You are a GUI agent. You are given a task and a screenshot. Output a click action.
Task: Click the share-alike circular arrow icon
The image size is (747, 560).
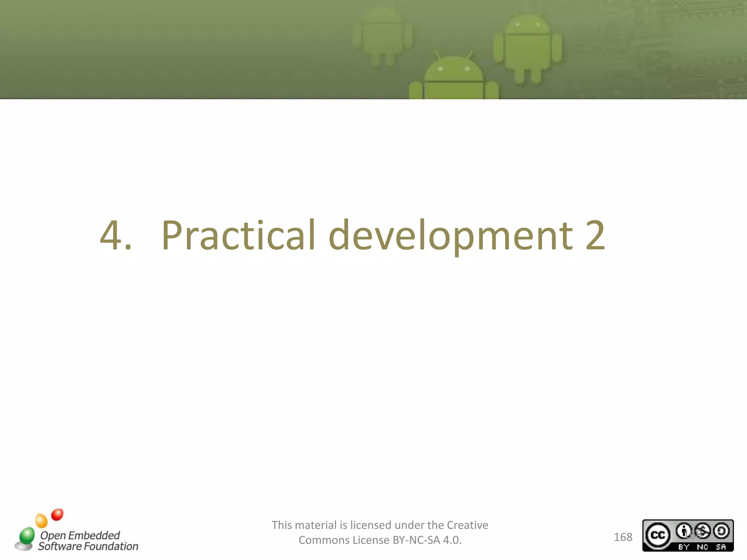(x=721, y=531)
